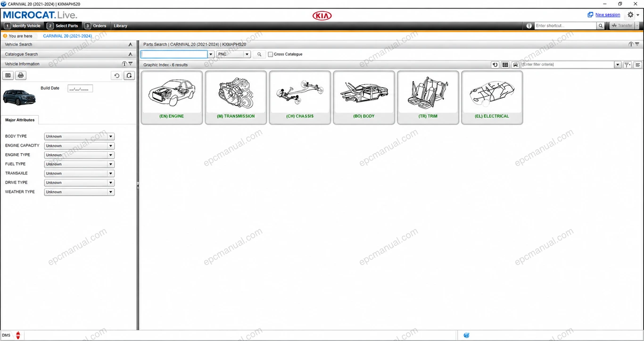The image size is (644, 341).
Task: Click the parts search magnifier button
Action: [259, 54]
